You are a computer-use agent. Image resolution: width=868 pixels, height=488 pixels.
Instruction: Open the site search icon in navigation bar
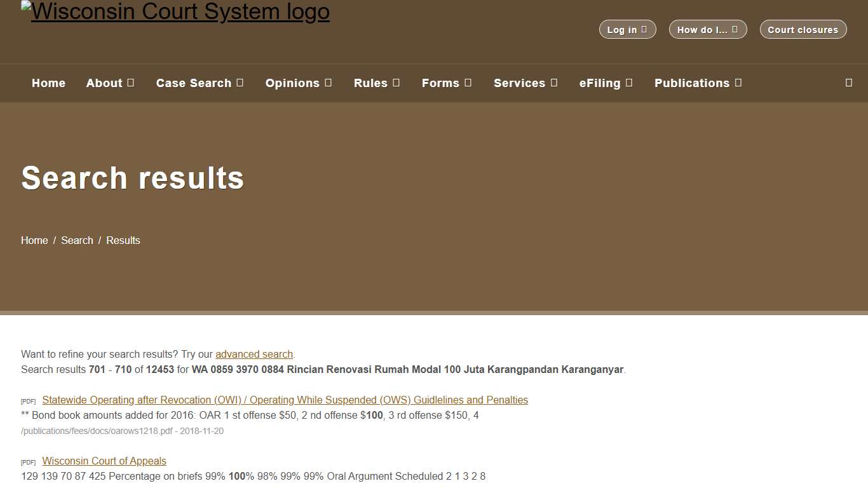pyautogui.click(x=848, y=83)
